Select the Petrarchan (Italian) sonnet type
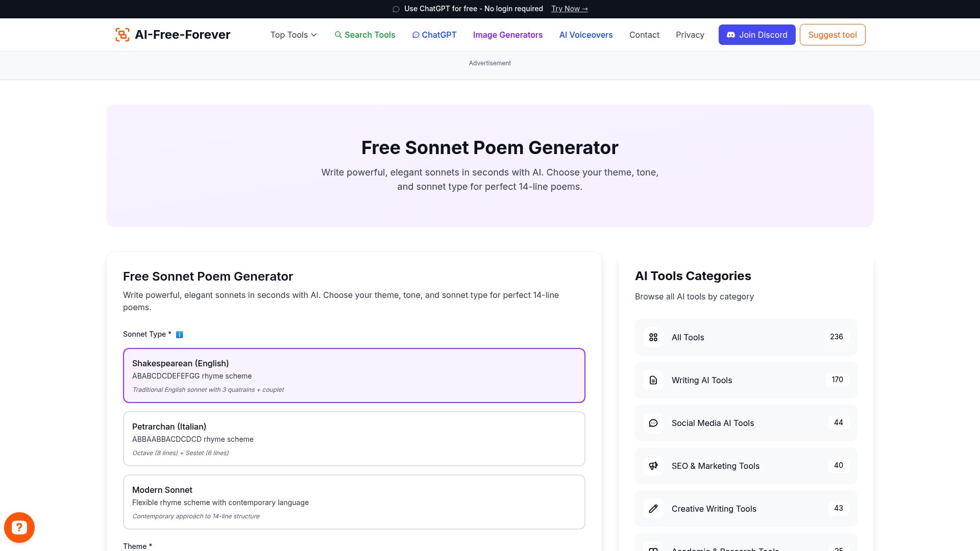Screen dimensions: 980x551 pos(354,438)
